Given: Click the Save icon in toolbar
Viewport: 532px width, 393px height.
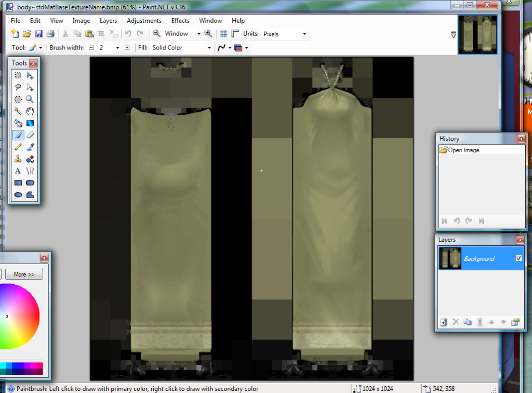Looking at the screenshot, I should [38, 34].
